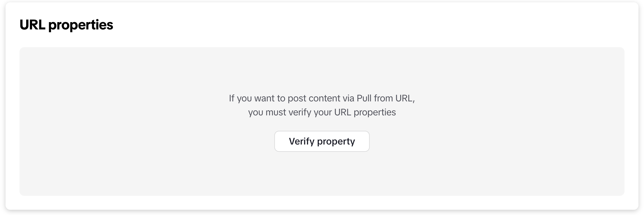Click the word 'URL' in the heading
Viewport: 644px width, 215px height.
pyautogui.click(x=32, y=25)
